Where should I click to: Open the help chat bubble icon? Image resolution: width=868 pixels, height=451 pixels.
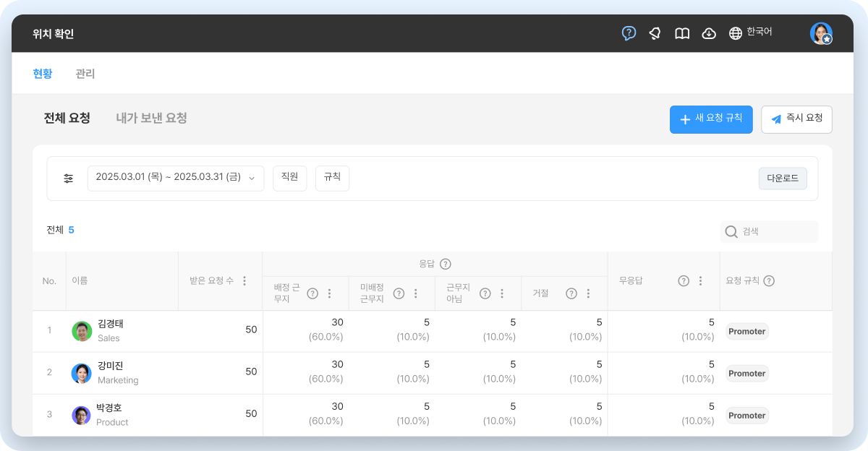629,33
